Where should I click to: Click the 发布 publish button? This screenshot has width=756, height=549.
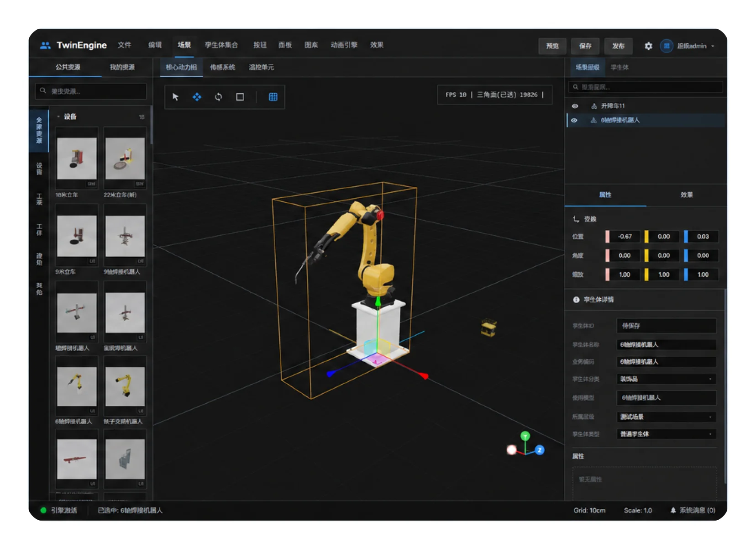[618, 46]
